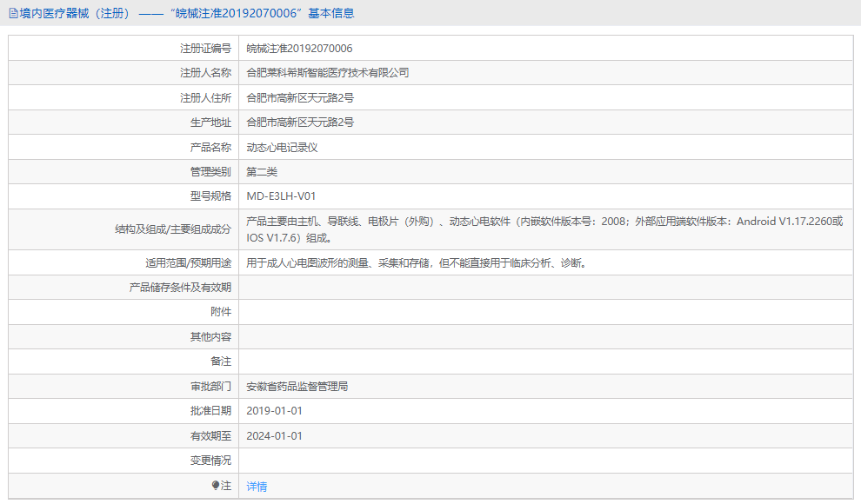The height and width of the screenshot is (504, 861).
Task: Click the empty 附件 value cell
Action: coord(435,311)
